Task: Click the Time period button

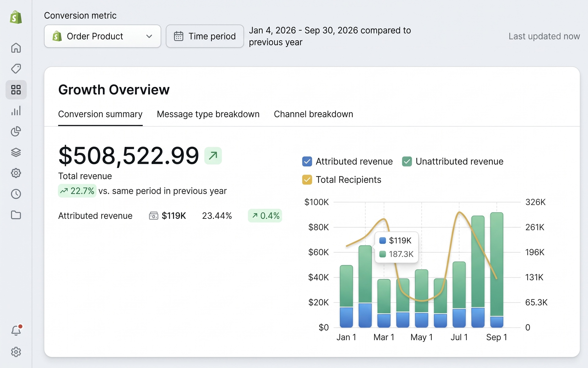Action: (205, 36)
